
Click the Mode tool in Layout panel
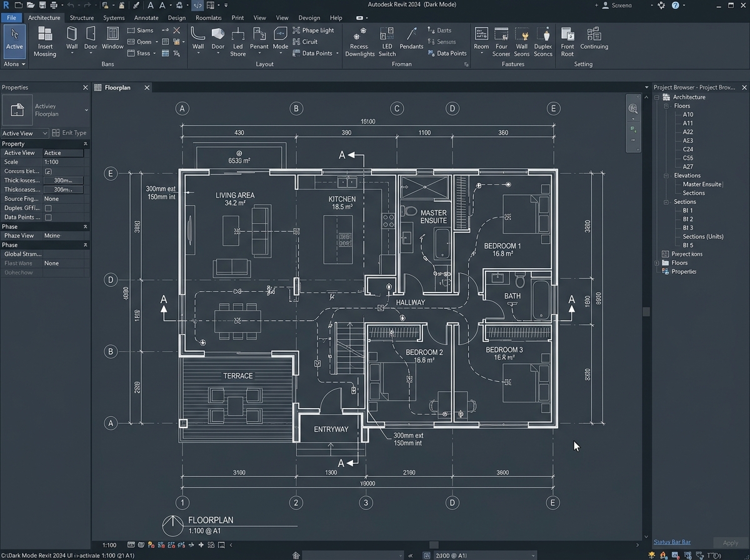click(x=281, y=39)
